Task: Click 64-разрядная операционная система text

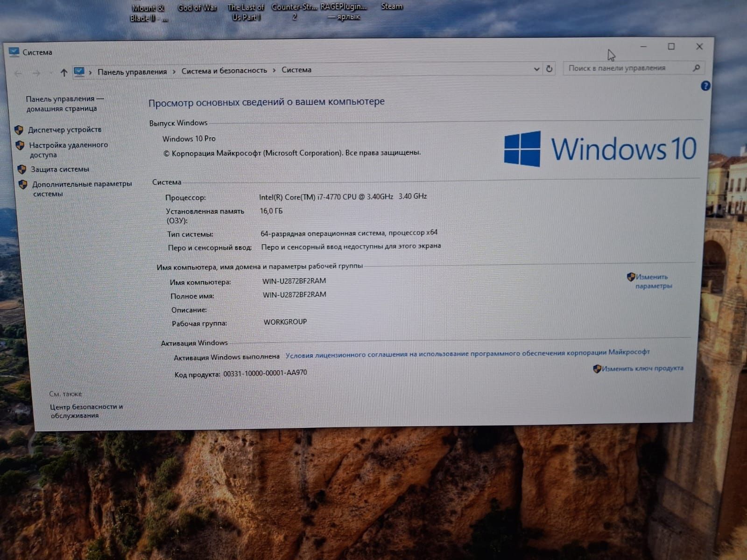Action: pyautogui.click(x=349, y=233)
